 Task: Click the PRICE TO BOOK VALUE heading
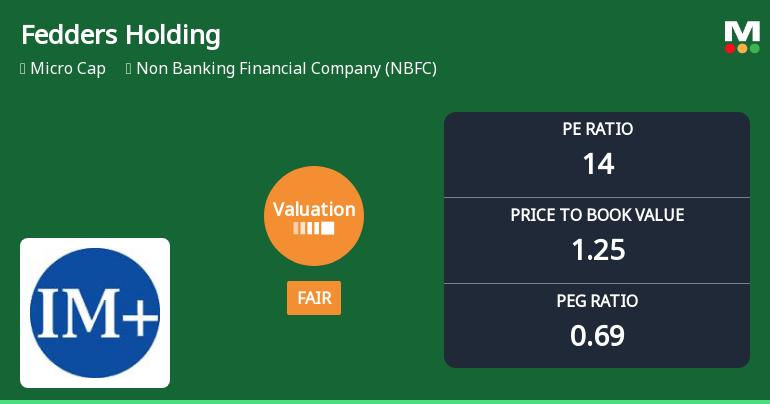(597, 215)
